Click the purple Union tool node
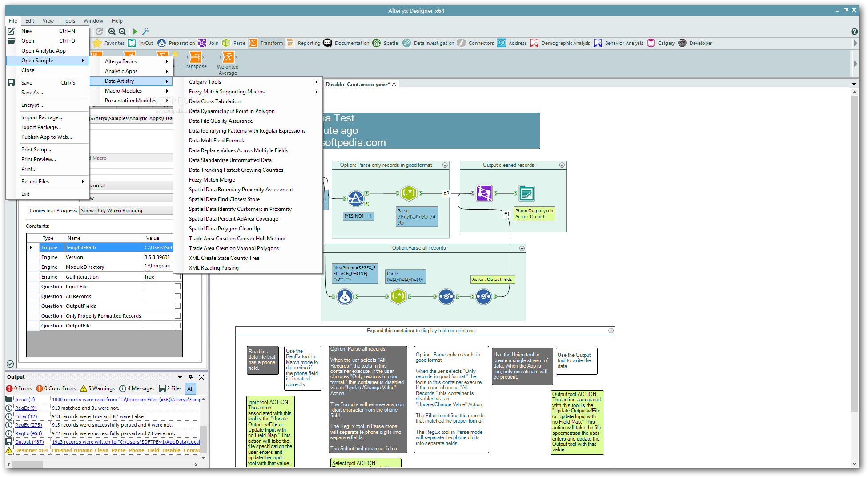 [484, 193]
